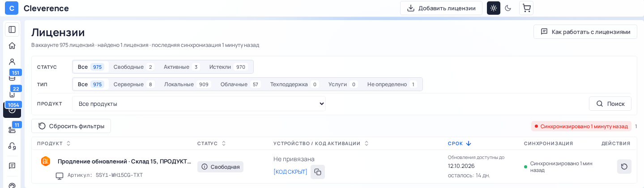Switch to dark theme moon icon

click(508, 8)
